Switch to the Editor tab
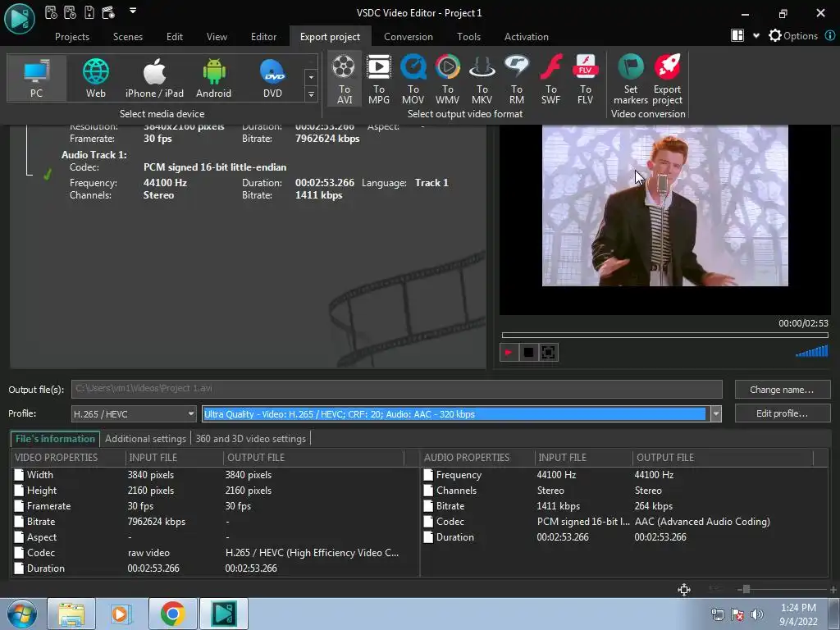This screenshot has width=840, height=630. coord(263,36)
